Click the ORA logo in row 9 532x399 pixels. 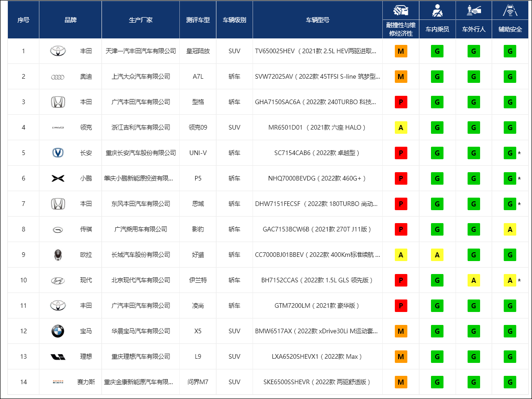coord(58,255)
